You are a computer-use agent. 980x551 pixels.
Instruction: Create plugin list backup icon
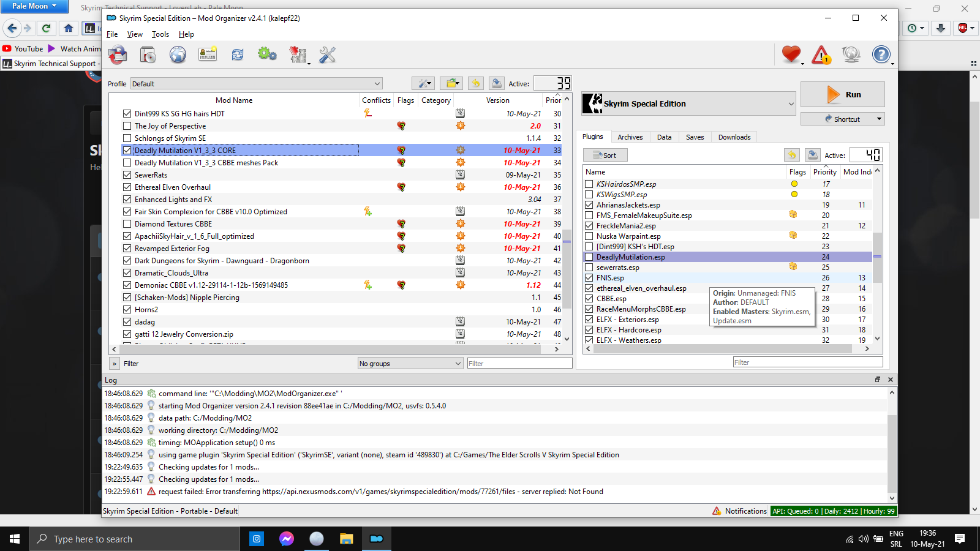[x=813, y=155]
